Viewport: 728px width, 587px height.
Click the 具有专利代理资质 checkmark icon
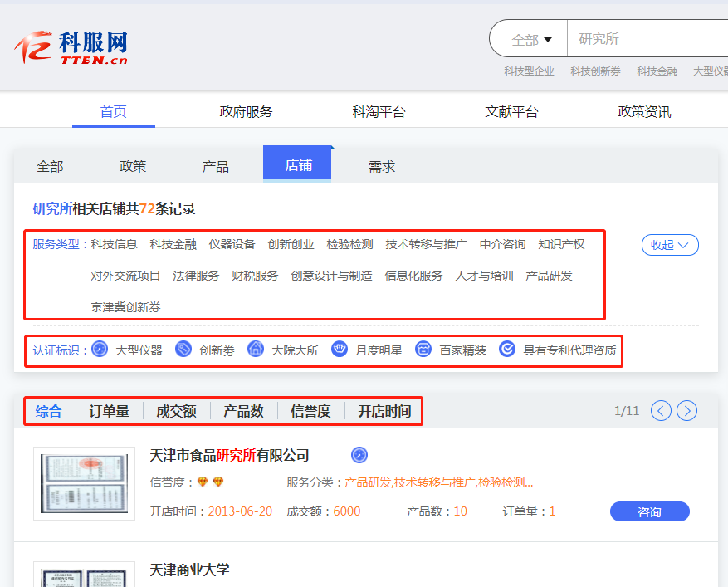[x=507, y=349]
